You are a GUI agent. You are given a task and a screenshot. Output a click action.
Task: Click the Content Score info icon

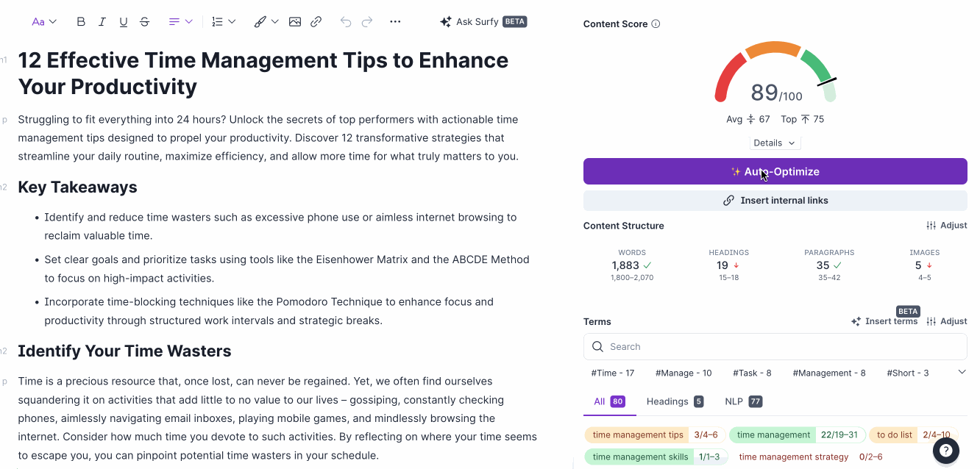(656, 24)
